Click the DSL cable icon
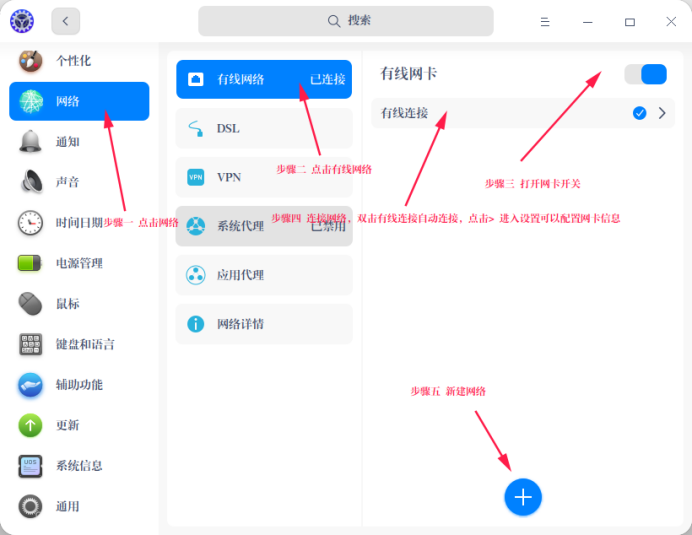The height and width of the screenshot is (535, 692). click(196, 128)
